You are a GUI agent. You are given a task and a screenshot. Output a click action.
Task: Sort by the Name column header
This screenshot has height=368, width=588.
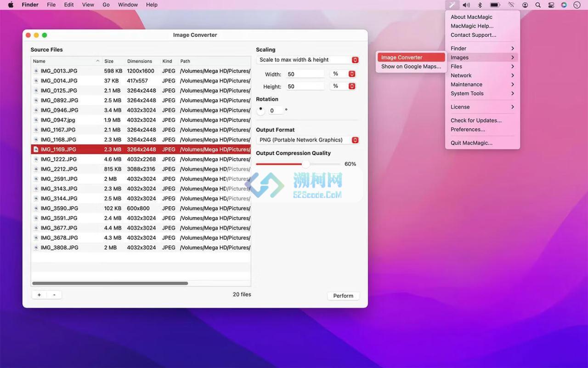[66, 61]
